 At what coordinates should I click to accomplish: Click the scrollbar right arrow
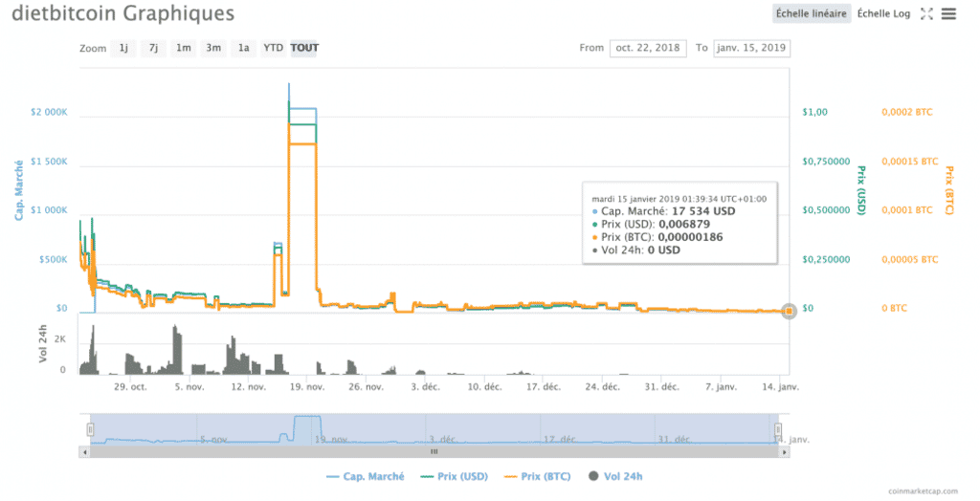click(x=784, y=451)
